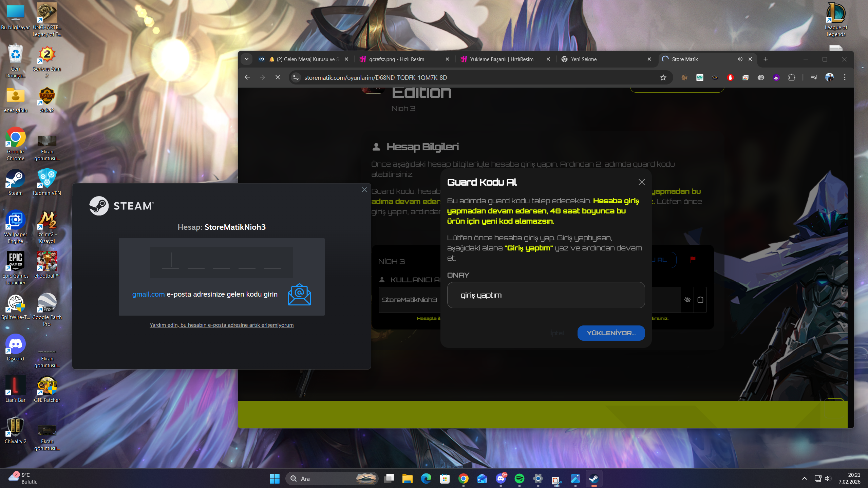Image resolution: width=868 pixels, height=488 pixels.
Task: Open Microsoft Edge from the taskbar
Action: coord(426,478)
